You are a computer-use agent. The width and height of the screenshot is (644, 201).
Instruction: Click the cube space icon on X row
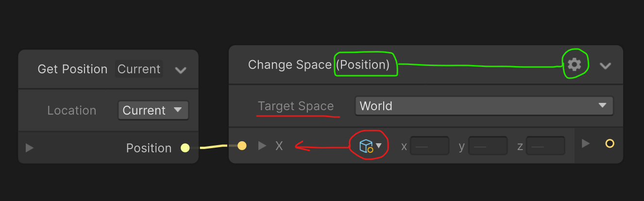point(366,145)
